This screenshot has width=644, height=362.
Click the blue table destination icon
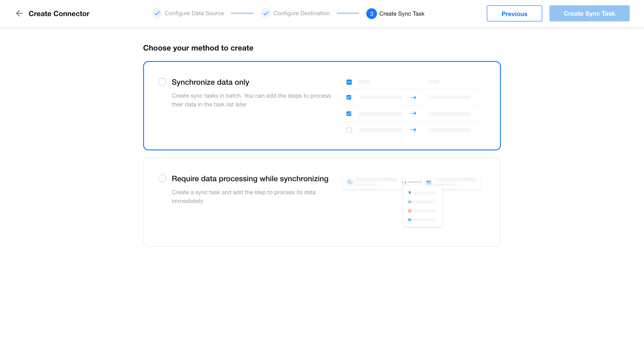[428, 182]
